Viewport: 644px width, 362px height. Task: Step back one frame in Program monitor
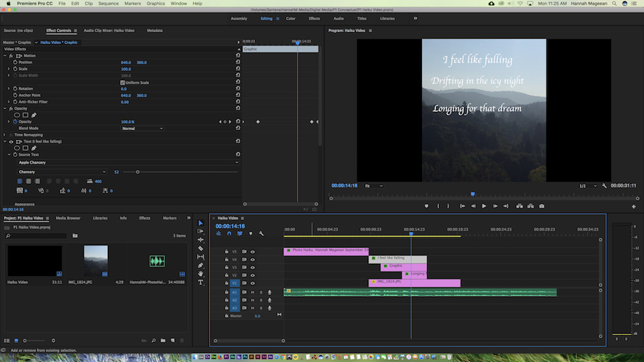point(473,206)
